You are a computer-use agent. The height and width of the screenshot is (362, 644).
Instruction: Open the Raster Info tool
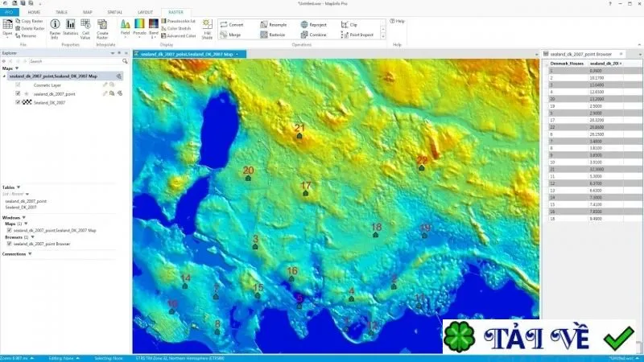pyautogui.click(x=55, y=29)
